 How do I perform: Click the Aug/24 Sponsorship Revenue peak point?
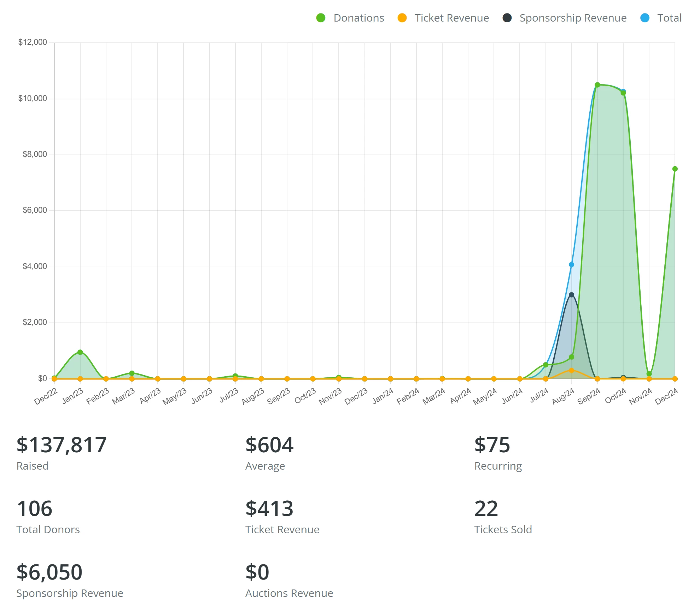572,295
